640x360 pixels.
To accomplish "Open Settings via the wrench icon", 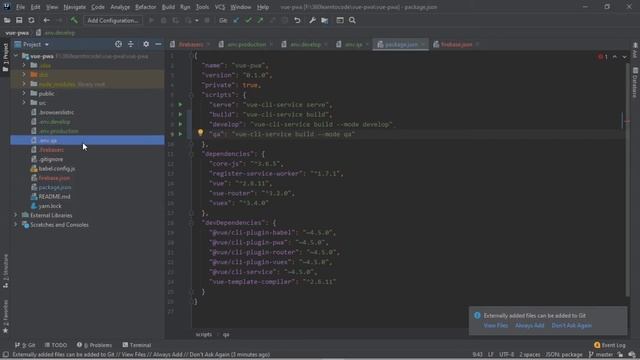I will point(312,20).
